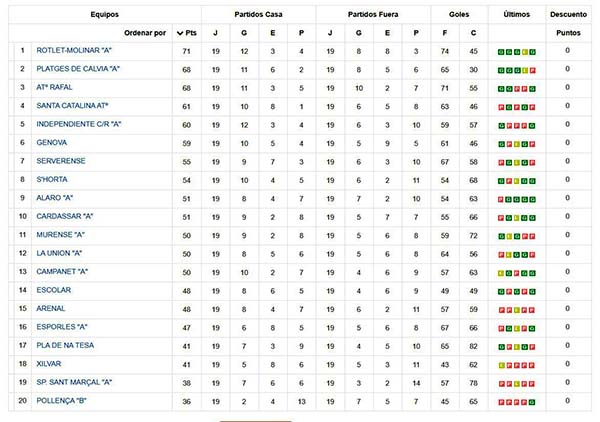Click first yellow result icon for XILVAR
Image resolution: width=600 pixels, height=422 pixels.
(501, 365)
